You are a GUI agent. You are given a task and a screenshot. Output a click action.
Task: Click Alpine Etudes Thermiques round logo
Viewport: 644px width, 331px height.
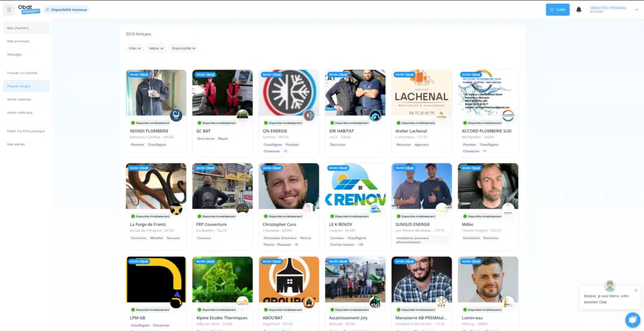coord(242,302)
